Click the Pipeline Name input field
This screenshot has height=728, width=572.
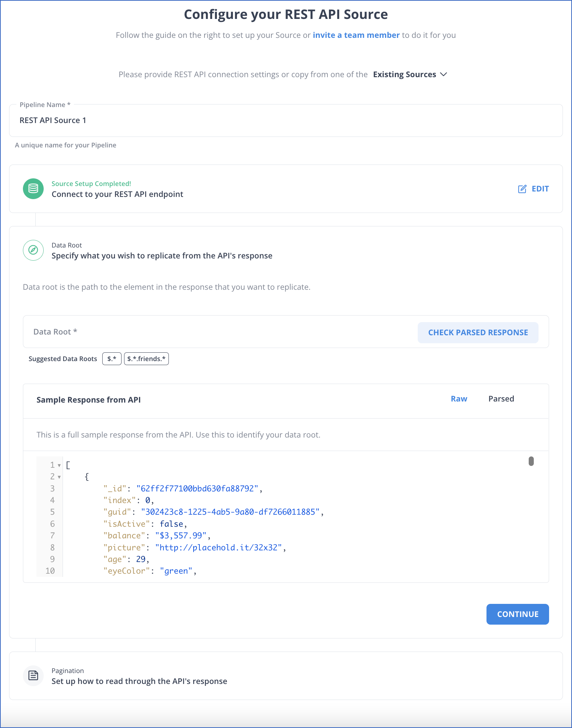146,120
